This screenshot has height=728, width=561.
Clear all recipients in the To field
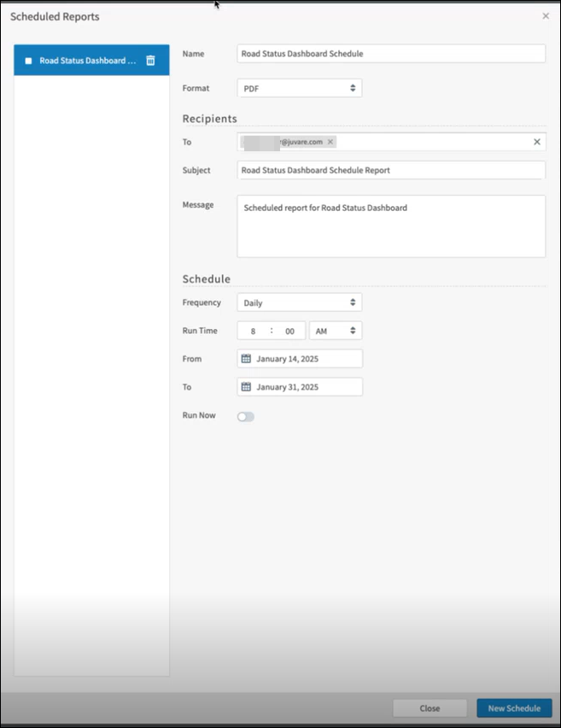click(537, 142)
